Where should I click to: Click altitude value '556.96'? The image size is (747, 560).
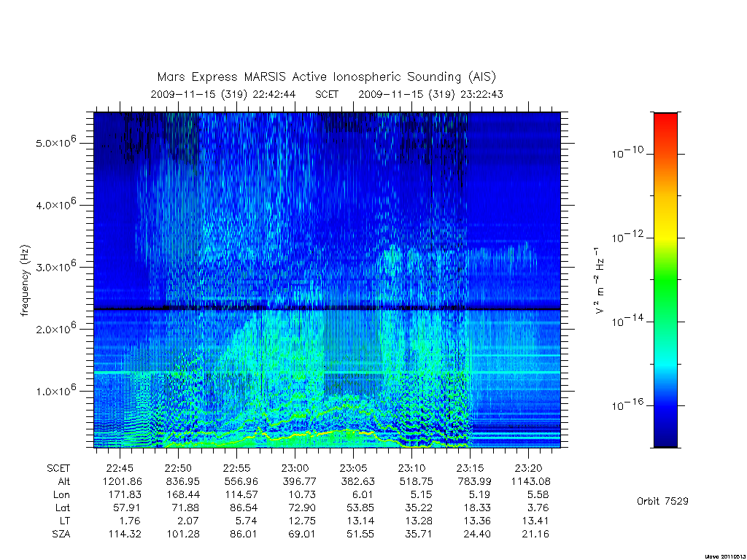tap(241, 481)
